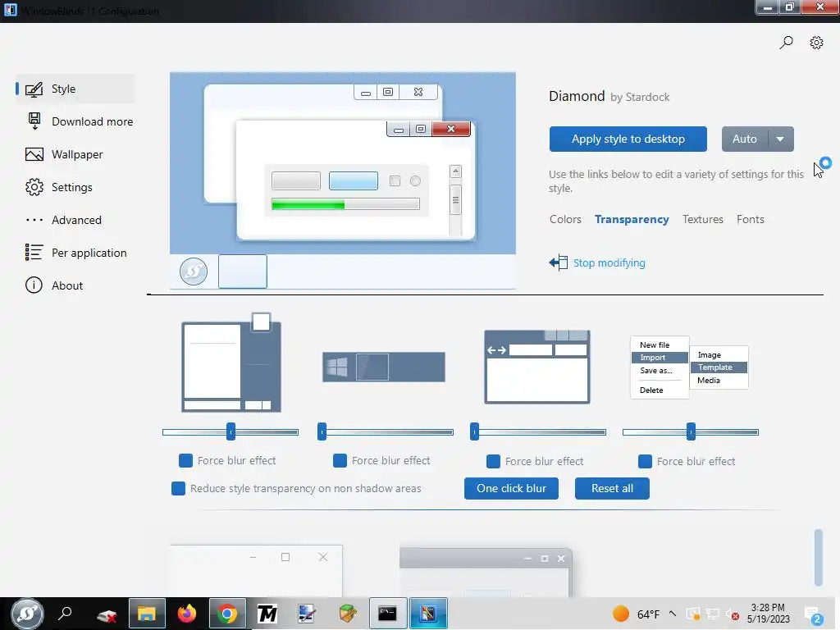Click the Stop modifying arrow icon
The width and height of the screenshot is (840, 630).
pyautogui.click(x=558, y=262)
